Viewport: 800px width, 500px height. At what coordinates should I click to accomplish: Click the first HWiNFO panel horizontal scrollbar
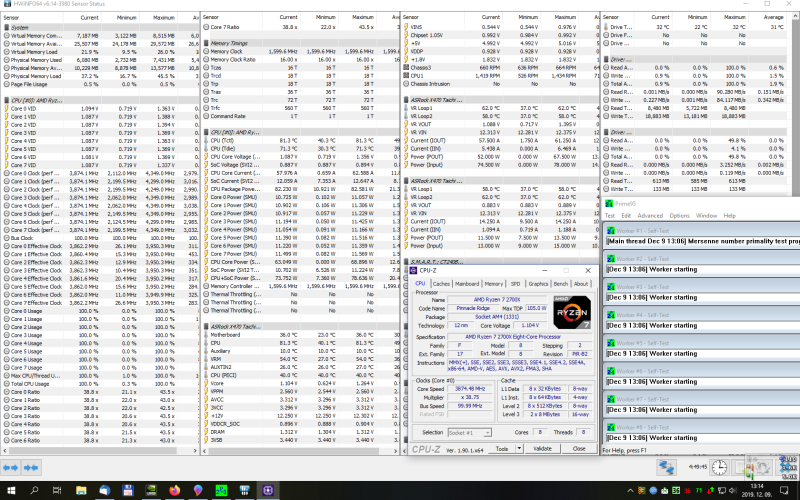click(x=93, y=451)
